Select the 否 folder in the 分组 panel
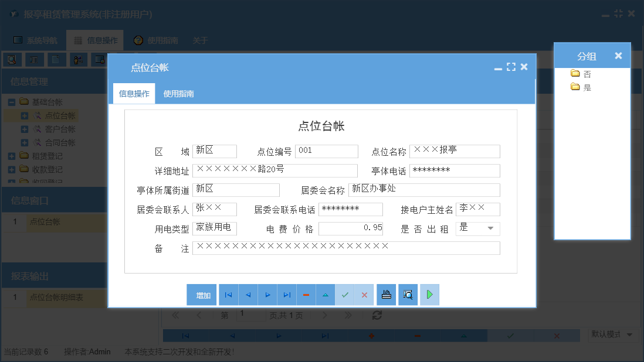Screen dimensions: 644x362 pyautogui.click(x=586, y=74)
